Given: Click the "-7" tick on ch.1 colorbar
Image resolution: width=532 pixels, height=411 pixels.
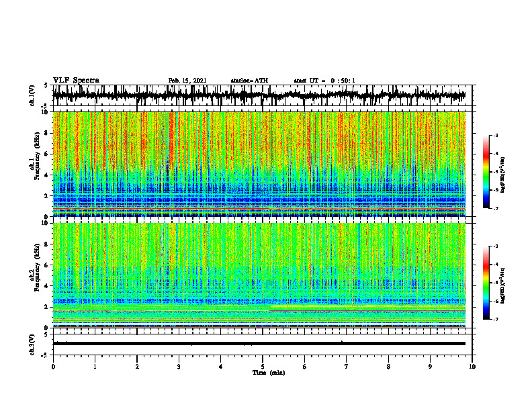Looking at the screenshot, I should click(x=496, y=208).
